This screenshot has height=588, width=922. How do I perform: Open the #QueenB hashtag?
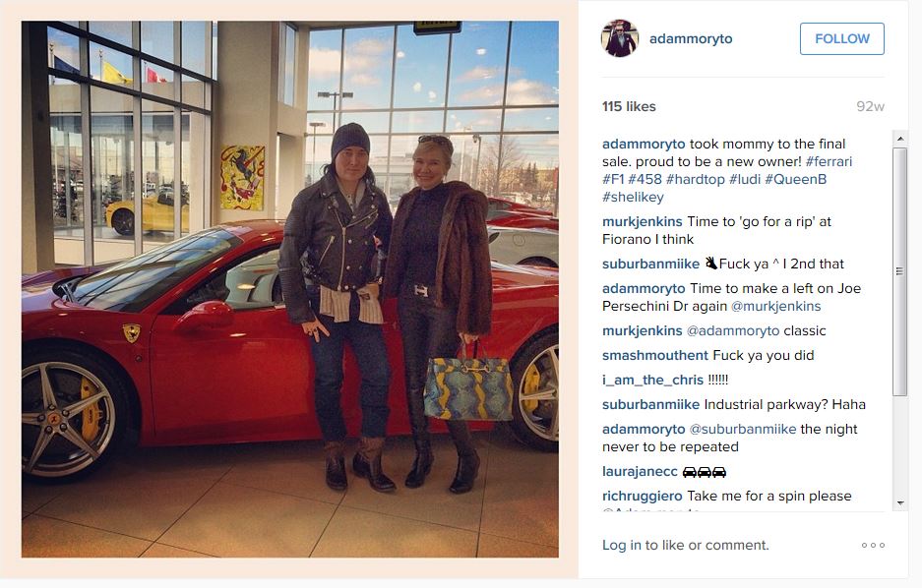pyautogui.click(x=796, y=179)
